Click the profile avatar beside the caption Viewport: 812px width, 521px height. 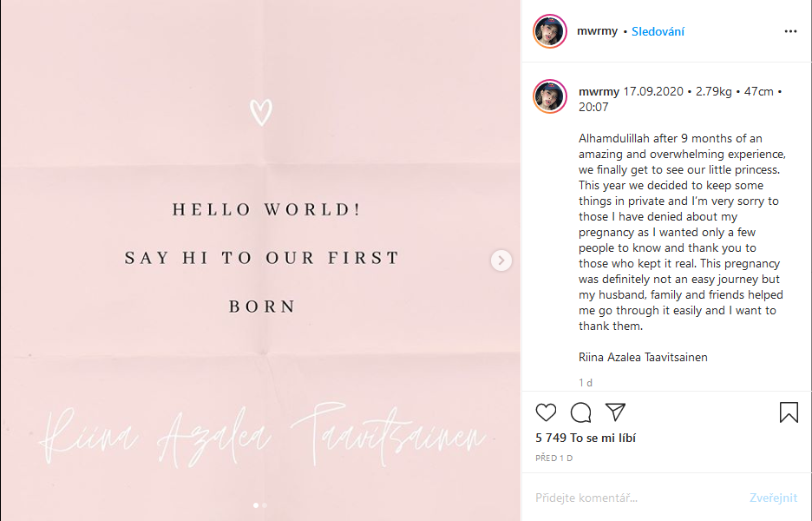pos(550,96)
